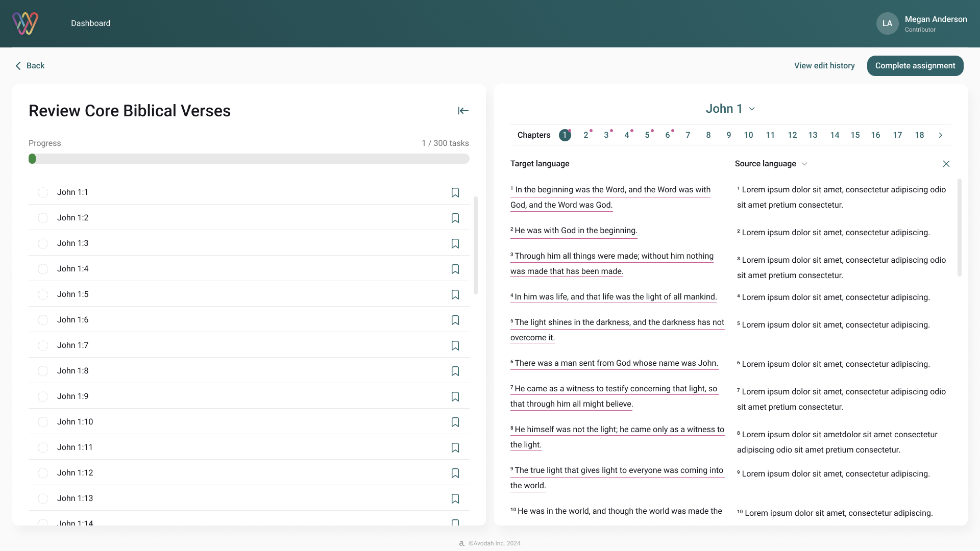The image size is (980, 551).
Task: Bookmark the John 1:12 task
Action: pos(455,473)
